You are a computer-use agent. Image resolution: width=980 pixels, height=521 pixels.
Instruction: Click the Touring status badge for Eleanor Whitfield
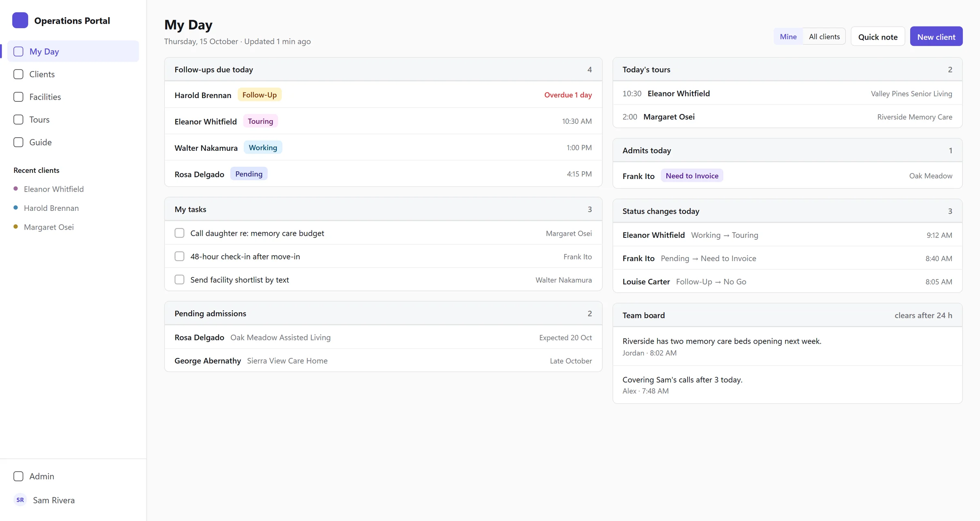261,121
